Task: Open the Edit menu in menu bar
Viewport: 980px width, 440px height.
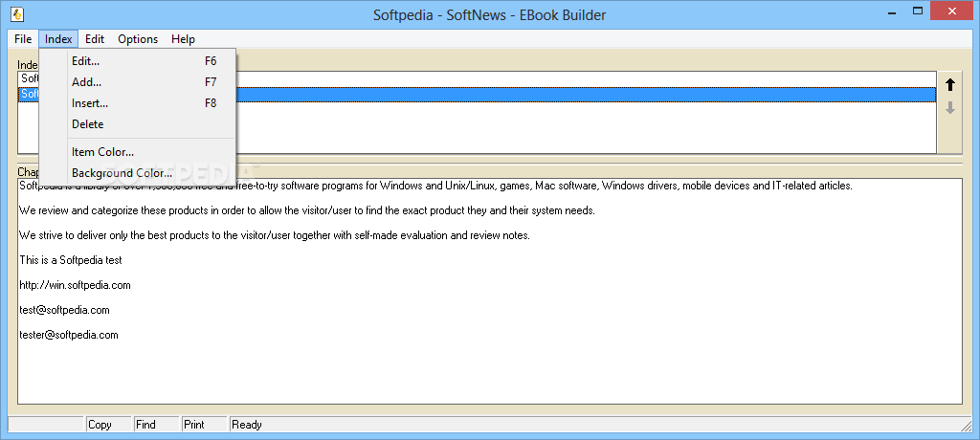Action: point(95,39)
